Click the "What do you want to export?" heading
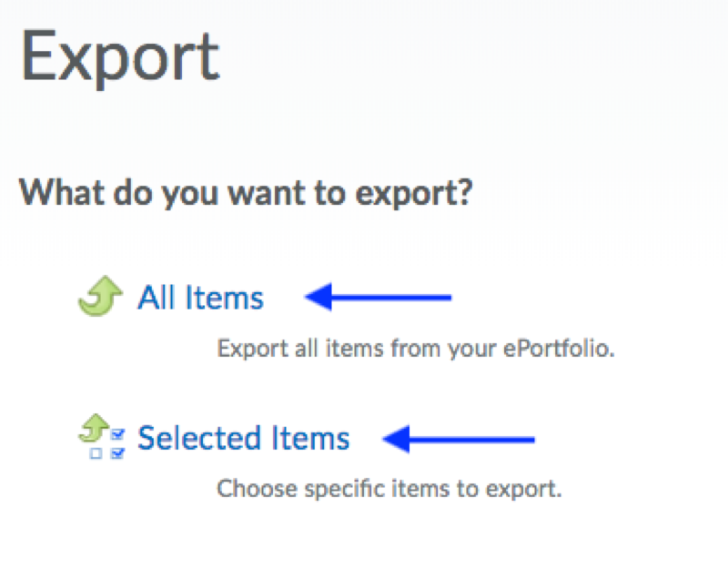Image resolution: width=728 pixels, height=569 pixels. 246,193
